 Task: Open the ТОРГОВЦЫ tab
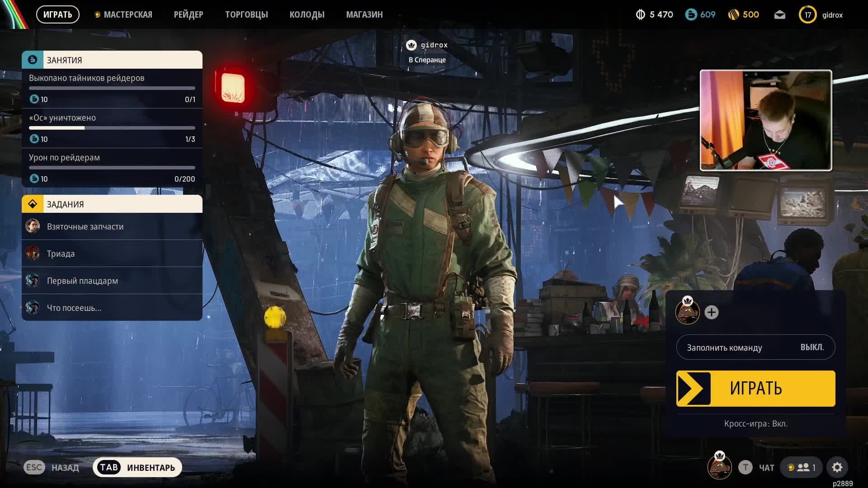(x=246, y=15)
